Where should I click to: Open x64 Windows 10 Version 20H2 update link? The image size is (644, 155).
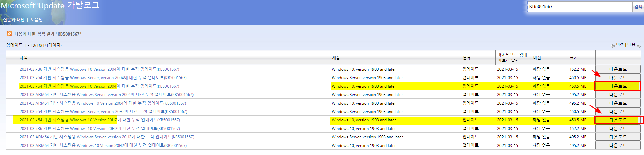(100, 120)
